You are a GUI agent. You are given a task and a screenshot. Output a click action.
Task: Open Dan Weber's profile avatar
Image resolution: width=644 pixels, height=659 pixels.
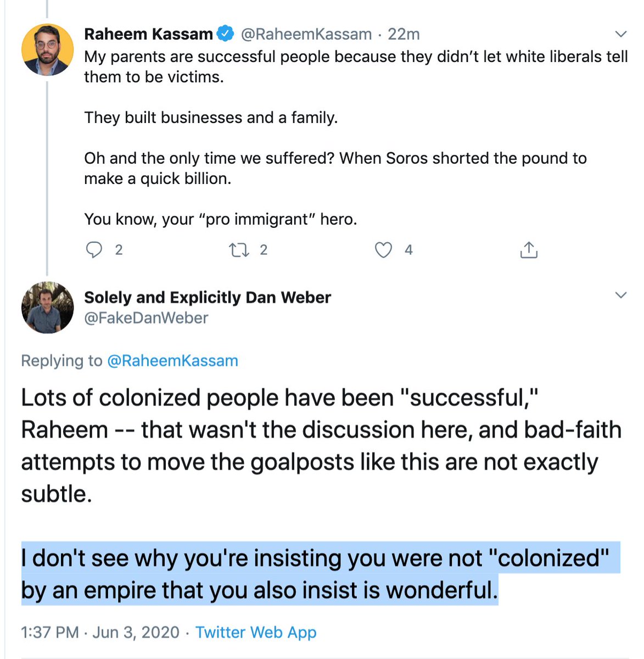coord(47,308)
